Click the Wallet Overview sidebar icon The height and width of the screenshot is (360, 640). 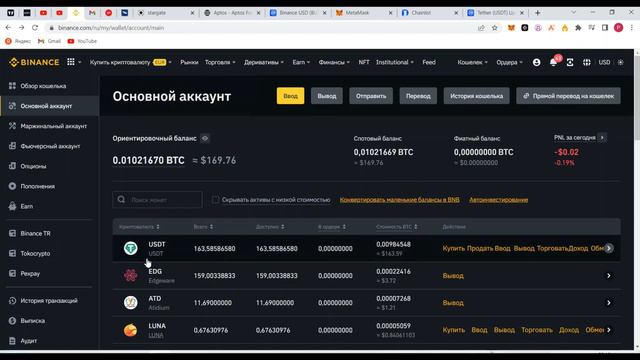[x=12, y=86]
